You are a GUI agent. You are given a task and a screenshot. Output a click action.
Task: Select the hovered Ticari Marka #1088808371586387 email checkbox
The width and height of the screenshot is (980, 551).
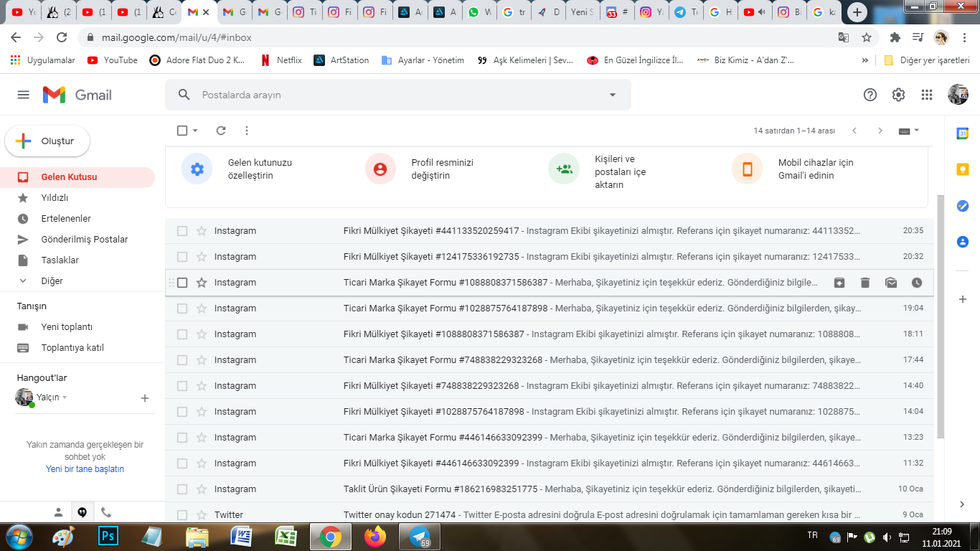[x=182, y=283]
